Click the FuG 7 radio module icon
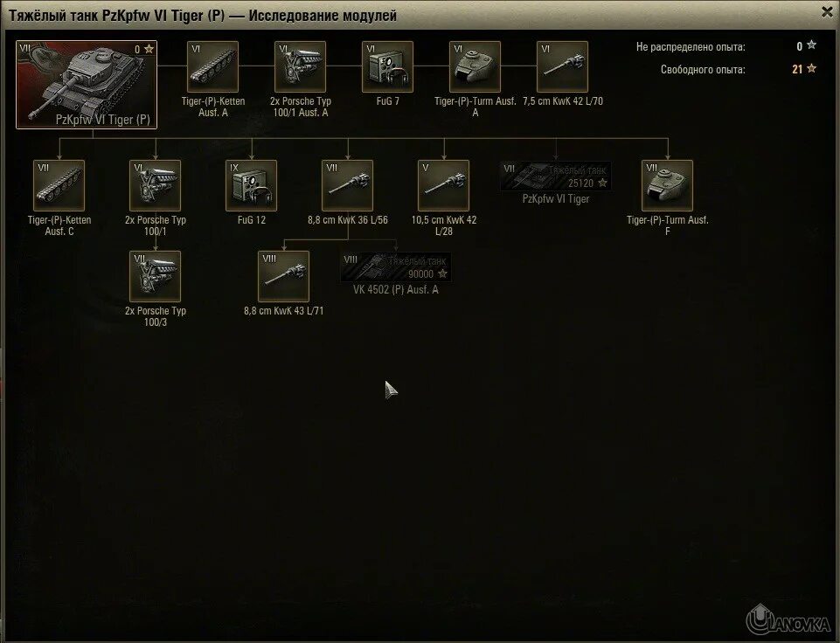Viewport: 840px width, 643px height. click(387, 67)
